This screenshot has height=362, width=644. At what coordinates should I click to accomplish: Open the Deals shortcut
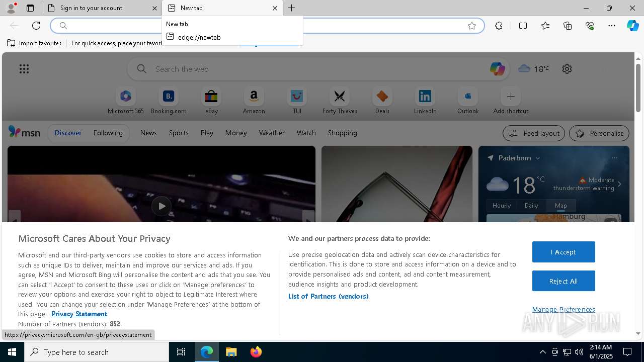pos(382,101)
